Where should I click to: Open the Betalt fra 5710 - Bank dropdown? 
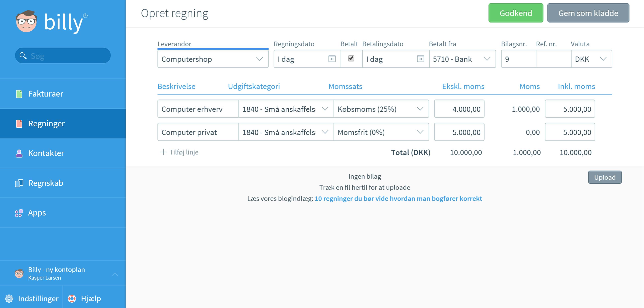[462, 59]
